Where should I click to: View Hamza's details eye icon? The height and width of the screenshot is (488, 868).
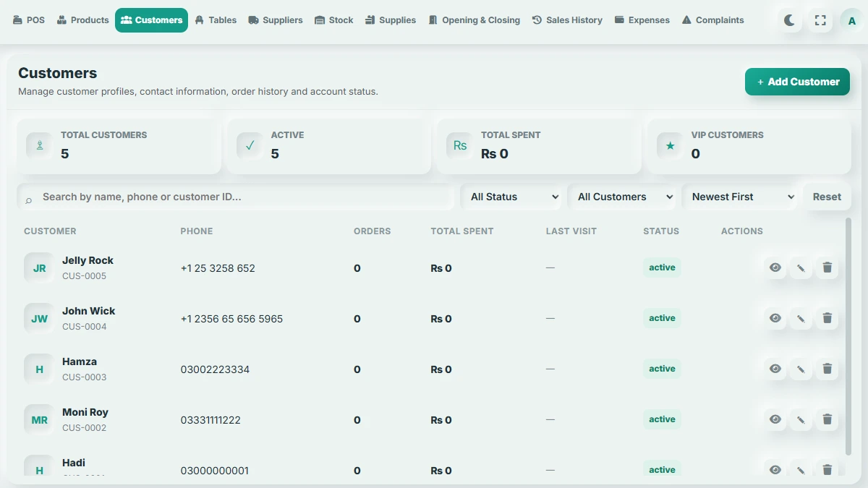tap(775, 369)
